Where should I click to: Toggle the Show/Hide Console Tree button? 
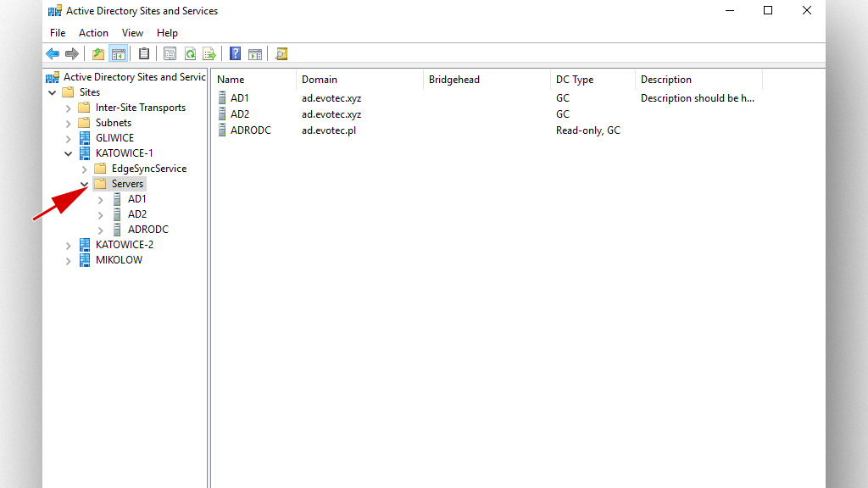coord(119,53)
